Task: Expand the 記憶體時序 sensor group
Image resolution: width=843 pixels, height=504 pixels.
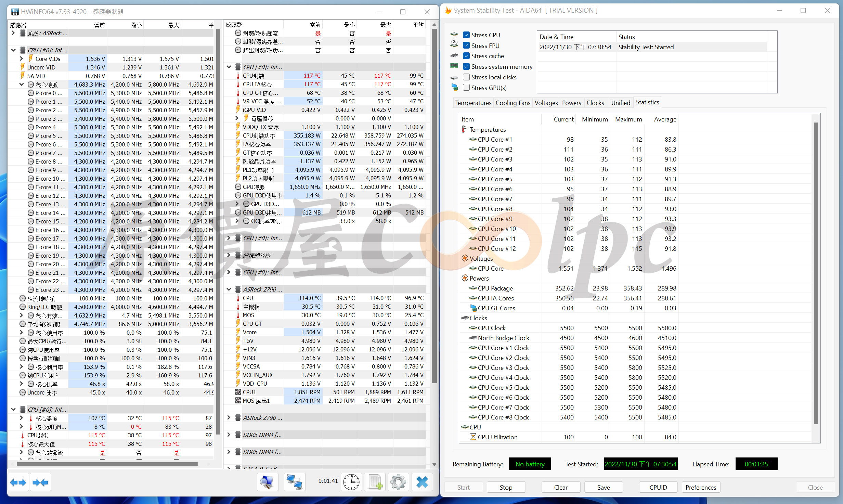Action: (x=229, y=255)
